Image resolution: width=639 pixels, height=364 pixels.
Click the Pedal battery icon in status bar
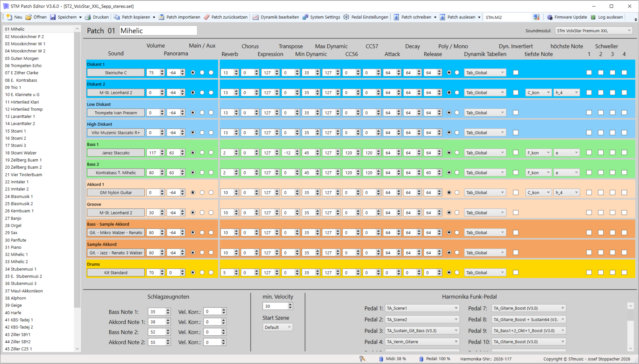[x=421, y=359]
